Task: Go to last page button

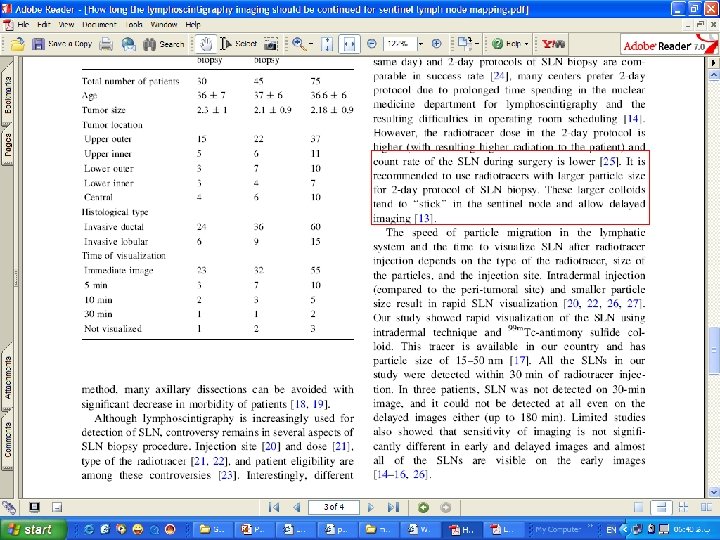Action: tap(393, 507)
